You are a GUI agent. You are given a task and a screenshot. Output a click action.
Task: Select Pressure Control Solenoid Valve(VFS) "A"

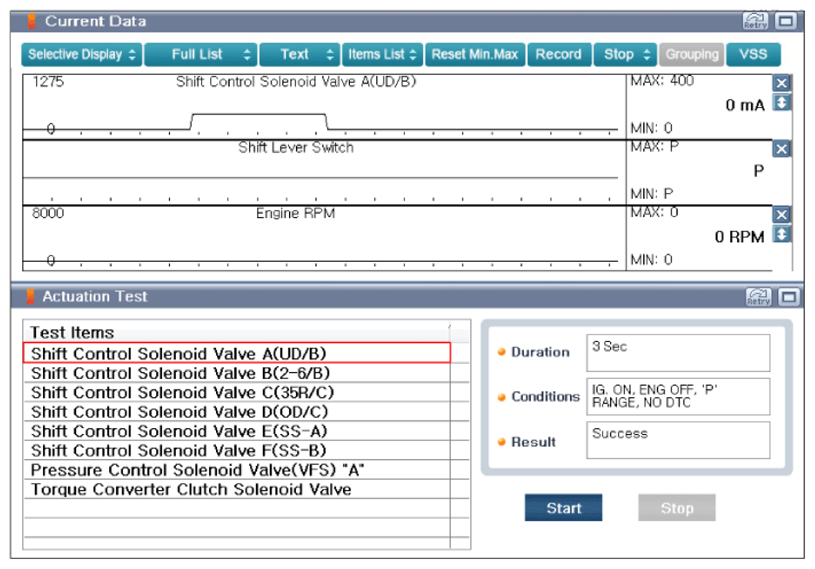coord(237,470)
